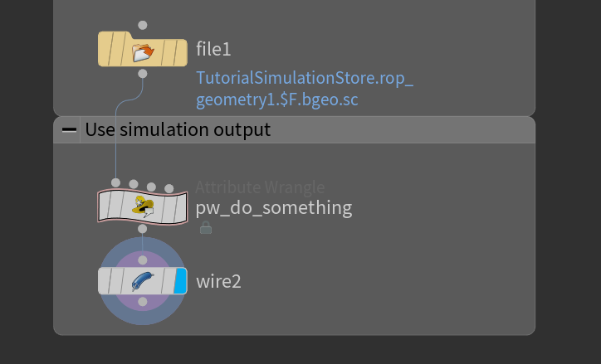
Task: Collapse the 'Use simulation output' network box
Action: coord(68,129)
